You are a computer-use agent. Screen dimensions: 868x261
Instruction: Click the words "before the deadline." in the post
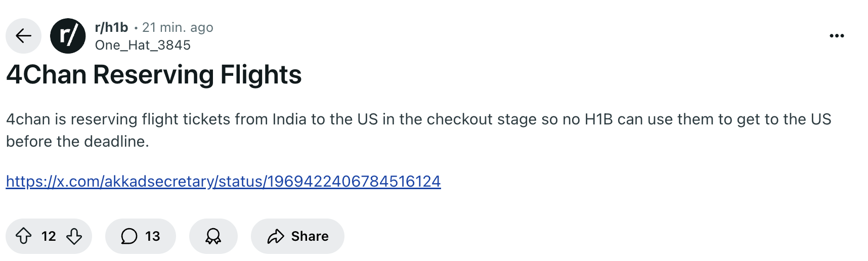tap(77, 142)
